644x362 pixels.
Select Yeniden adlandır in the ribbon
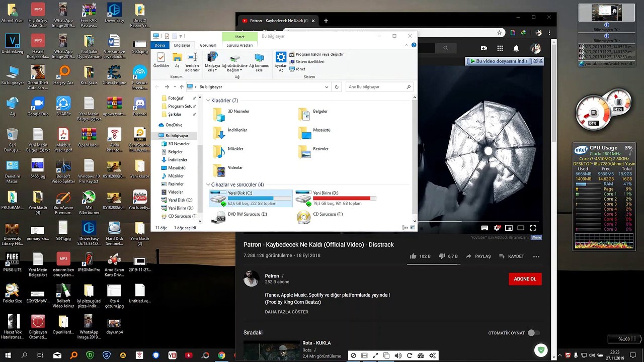192,62
